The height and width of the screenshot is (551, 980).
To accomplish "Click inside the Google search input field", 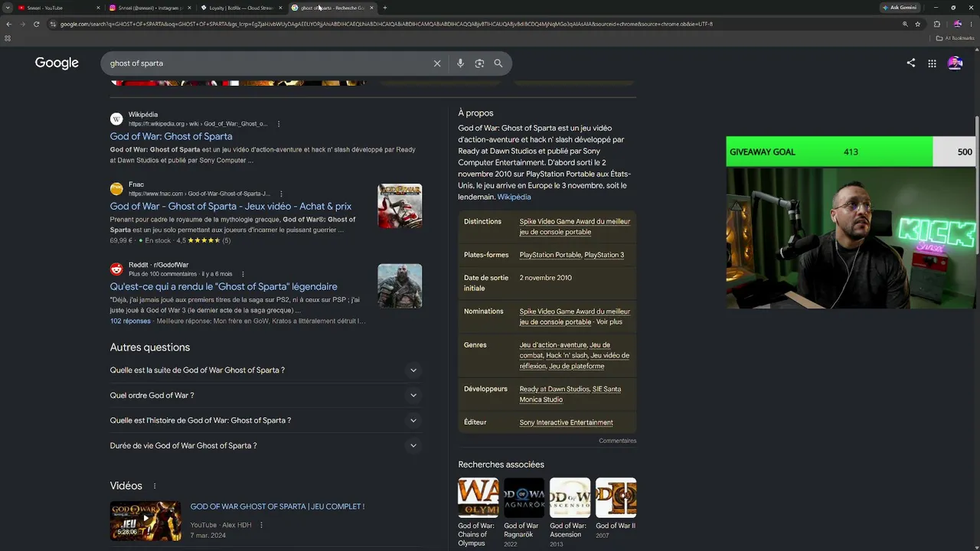I will 268,64.
